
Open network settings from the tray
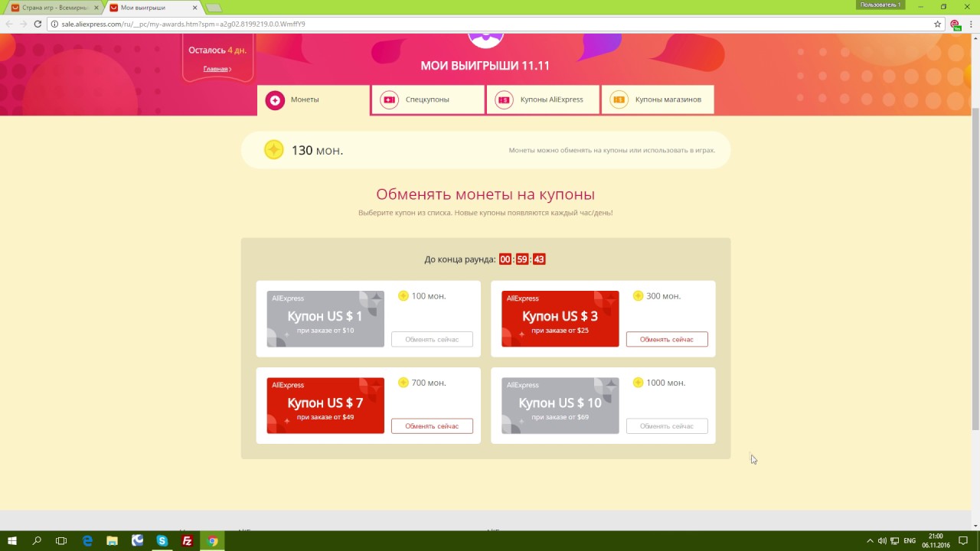(894, 541)
